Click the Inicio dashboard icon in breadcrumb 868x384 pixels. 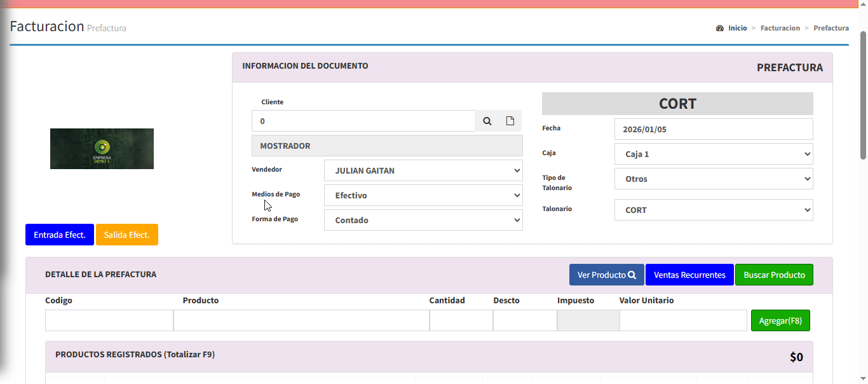click(x=720, y=29)
